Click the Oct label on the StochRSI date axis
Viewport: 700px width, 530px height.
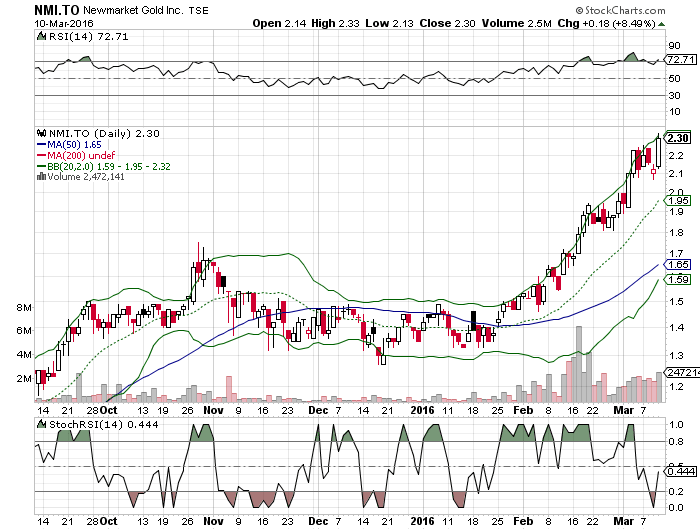tap(108, 521)
